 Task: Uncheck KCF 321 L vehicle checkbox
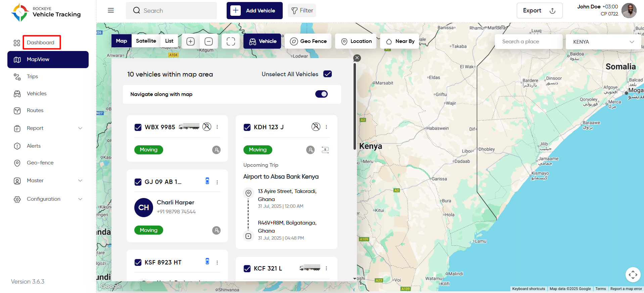coord(247,268)
